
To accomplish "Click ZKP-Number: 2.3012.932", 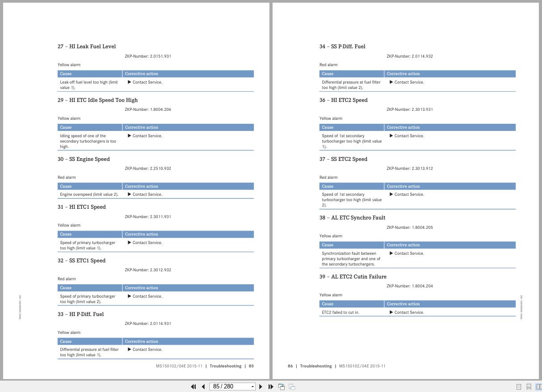I will (x=148, y=270).
